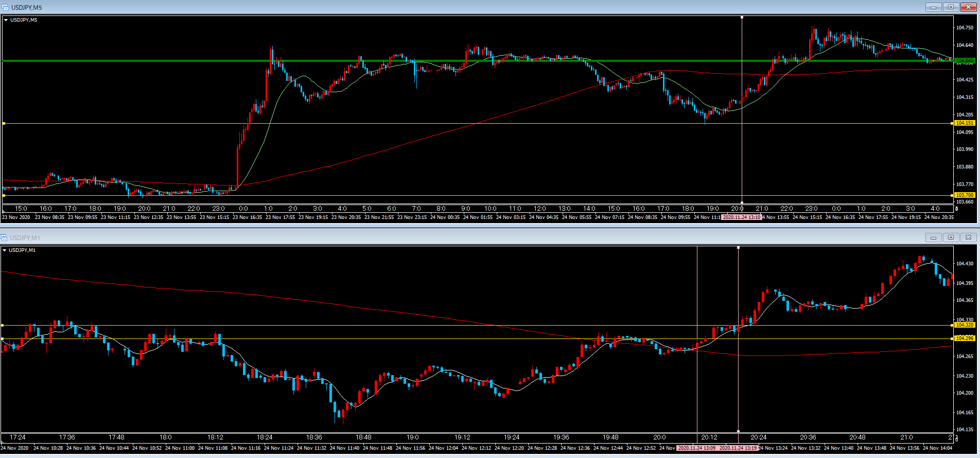Select the yellow 104.151 price label

pyautogui.click(x=965, y=123)
